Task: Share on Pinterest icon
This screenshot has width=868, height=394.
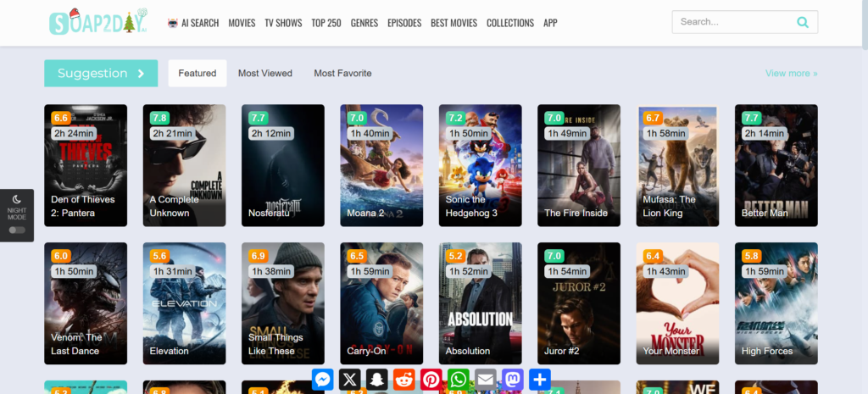Action: point(431,380)
